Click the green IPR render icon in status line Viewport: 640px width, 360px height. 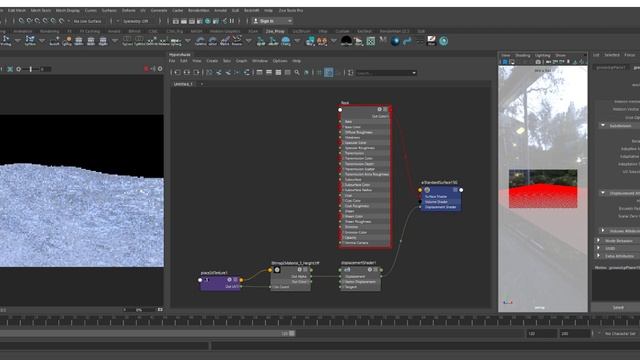(x=208, y=21)
